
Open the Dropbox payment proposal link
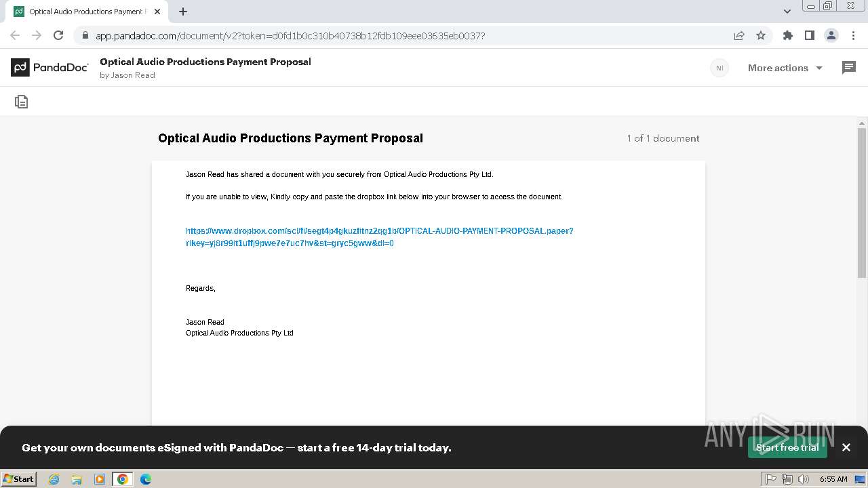380,237
